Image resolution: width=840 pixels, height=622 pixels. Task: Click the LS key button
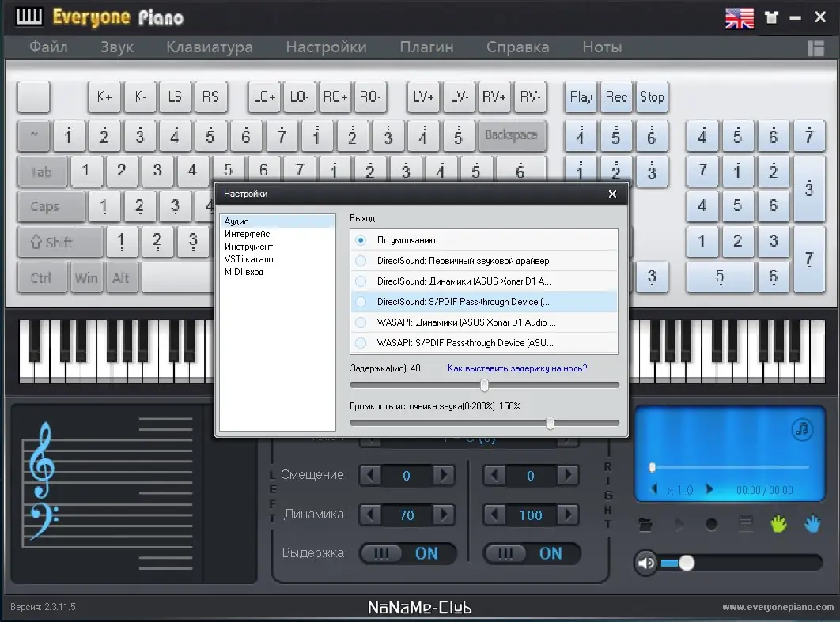point(175,97)
